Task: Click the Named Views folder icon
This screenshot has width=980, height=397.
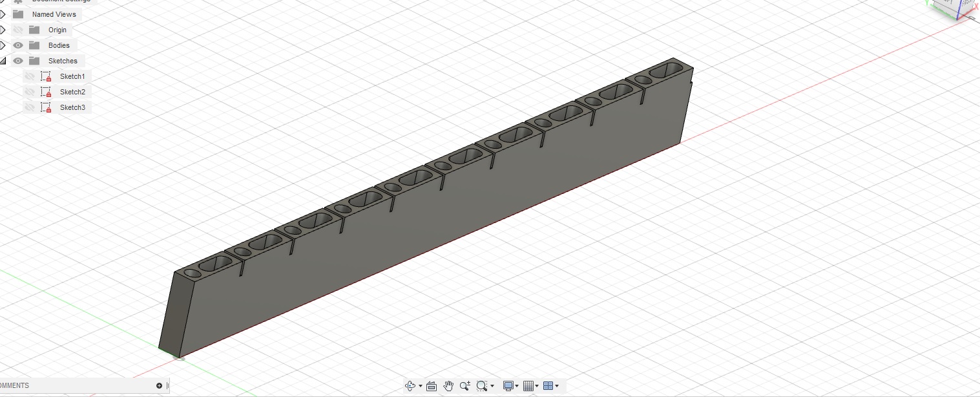Action: coord(18,14)
